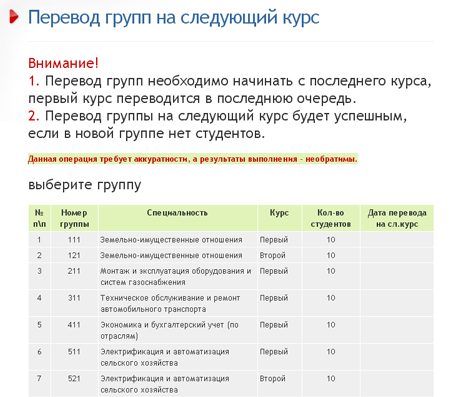Click student count 10 in group 521 row

pos(331,379)
